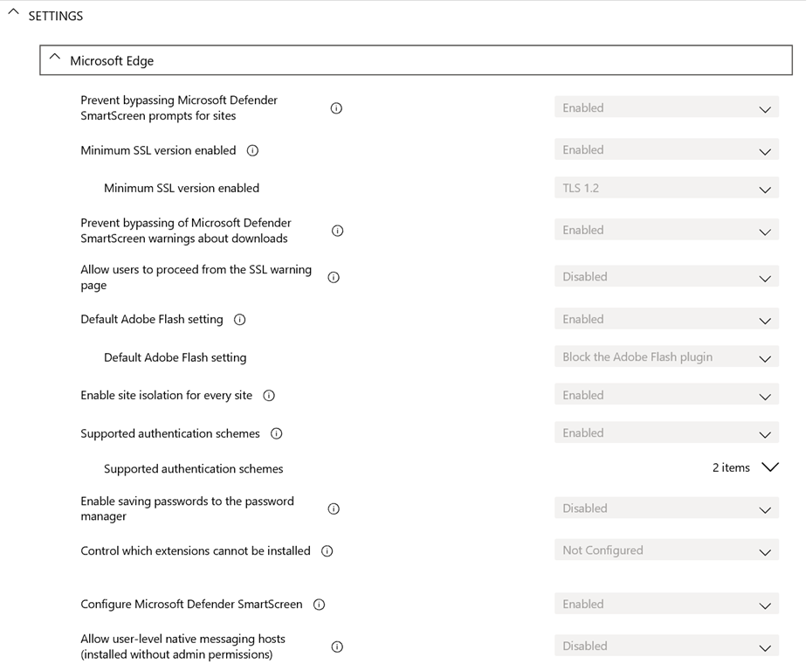The width and height of the screenshot is (812, 671).
Task: Click info icon for Default Adobe Flash setting
Action: 239,320
